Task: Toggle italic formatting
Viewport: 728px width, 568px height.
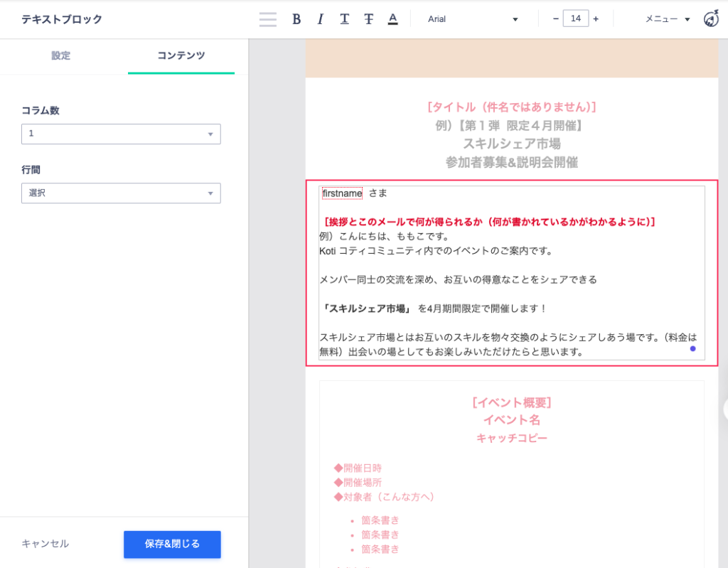Action: (321, 19)
